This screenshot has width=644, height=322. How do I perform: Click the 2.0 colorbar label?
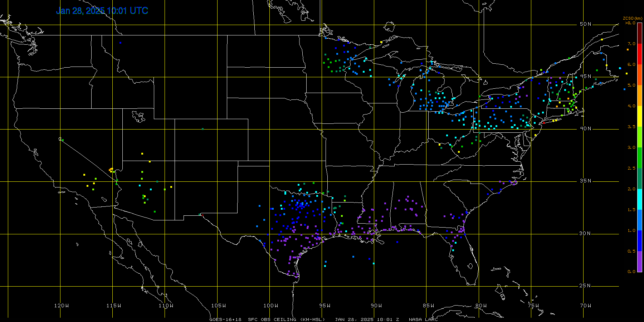(631, 189)
